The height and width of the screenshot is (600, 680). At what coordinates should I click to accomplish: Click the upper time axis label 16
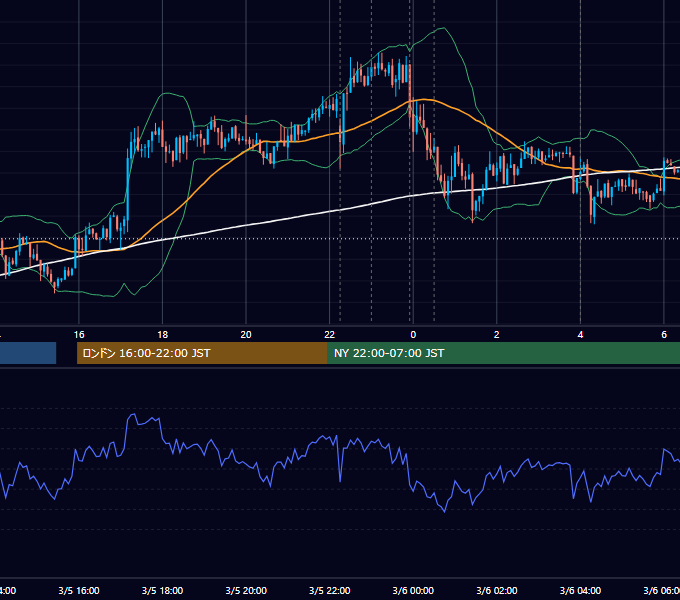point(79,335)
